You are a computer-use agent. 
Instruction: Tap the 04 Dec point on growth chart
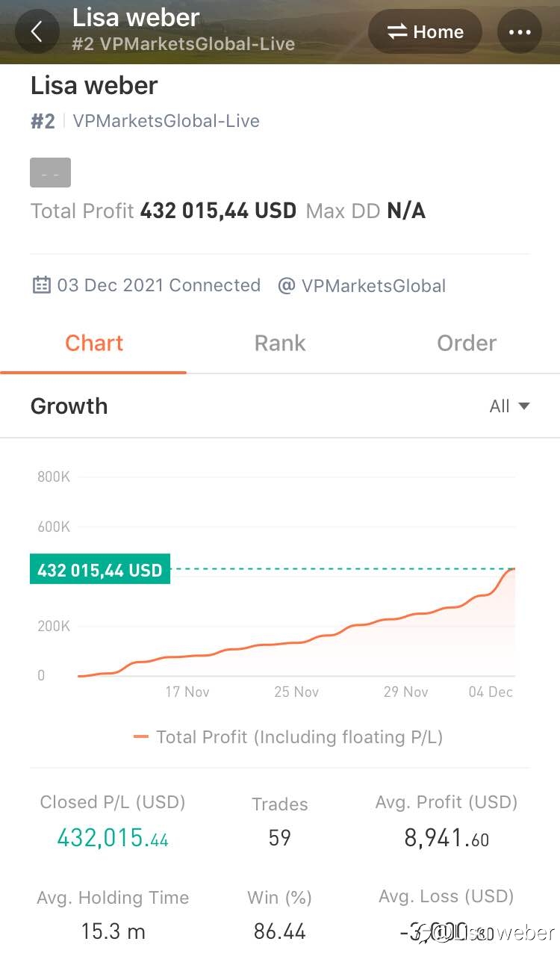click(491, 692)
